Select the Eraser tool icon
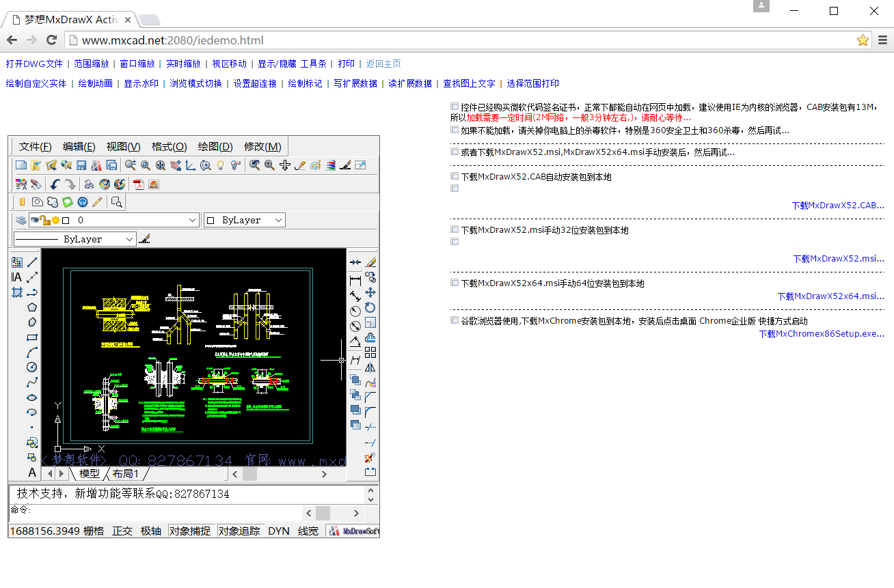 click(370, 262)
